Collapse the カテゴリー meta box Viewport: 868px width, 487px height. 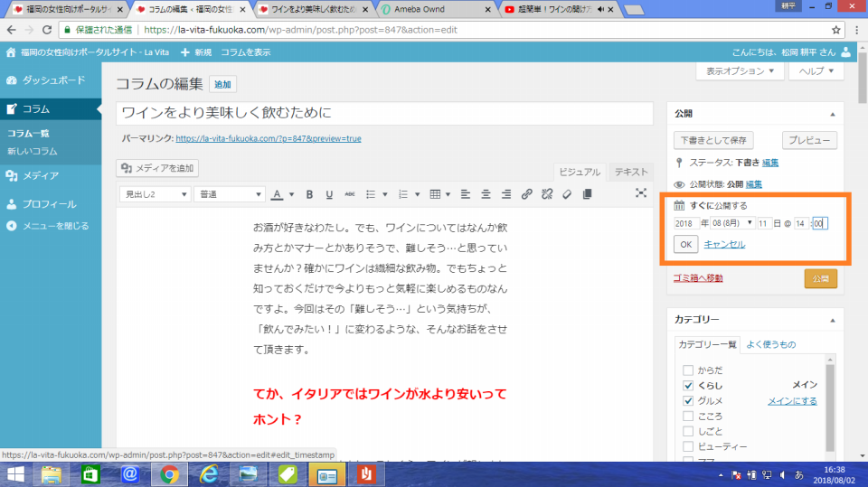coord(833,320)
